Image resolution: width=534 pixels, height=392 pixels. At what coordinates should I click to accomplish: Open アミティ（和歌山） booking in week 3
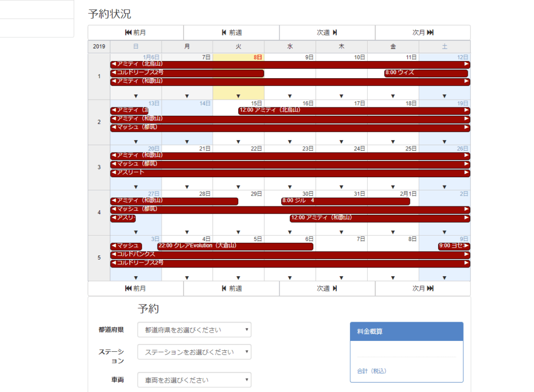[x=290, y=155]
